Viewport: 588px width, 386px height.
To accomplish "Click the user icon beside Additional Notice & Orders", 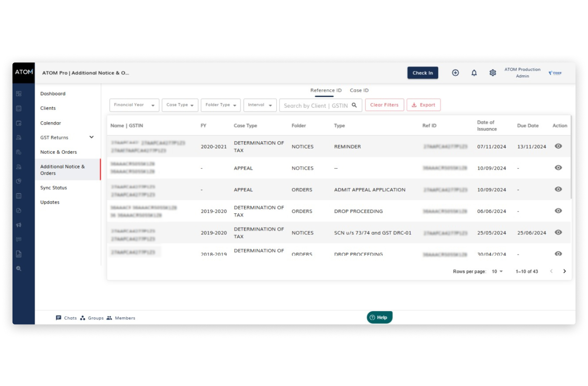I will (x=19, y=167).
